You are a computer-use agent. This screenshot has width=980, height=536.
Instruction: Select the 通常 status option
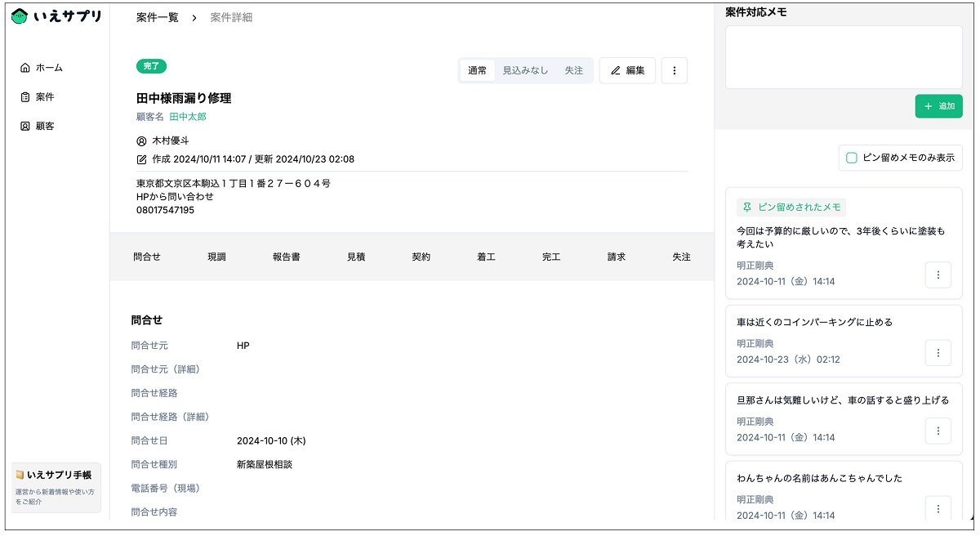pyautogui.click(x=477, y=71)
